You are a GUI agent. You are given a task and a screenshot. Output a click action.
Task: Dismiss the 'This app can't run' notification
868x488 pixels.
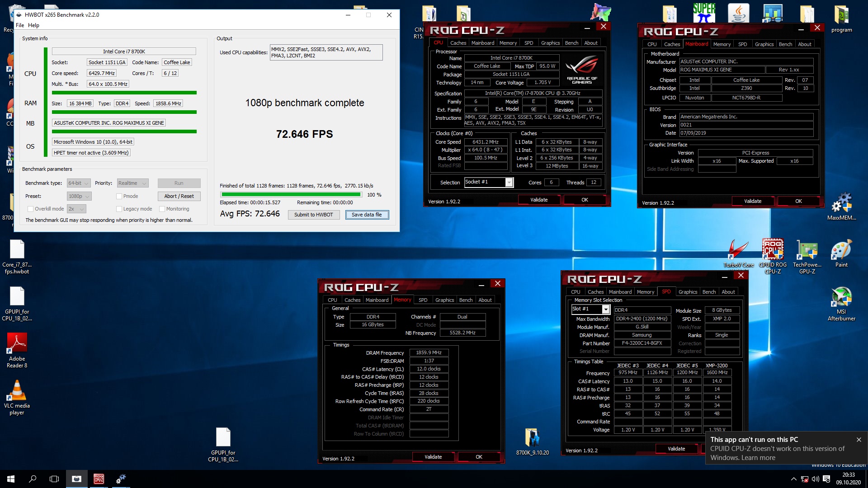point(859,440)
